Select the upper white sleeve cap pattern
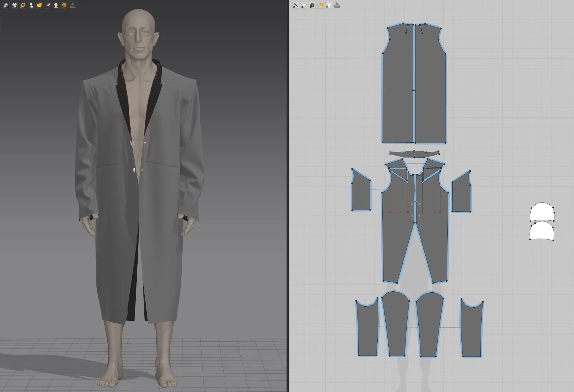Image resolution: width=574 pixels, height=392 pixels. click(x=542, y=212)
